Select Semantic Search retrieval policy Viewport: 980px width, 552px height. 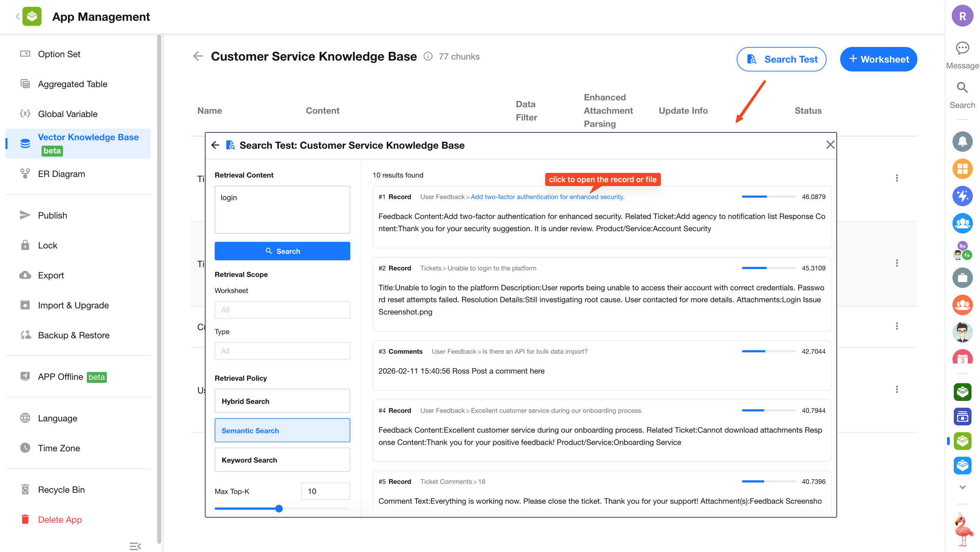tap(282, 430)
